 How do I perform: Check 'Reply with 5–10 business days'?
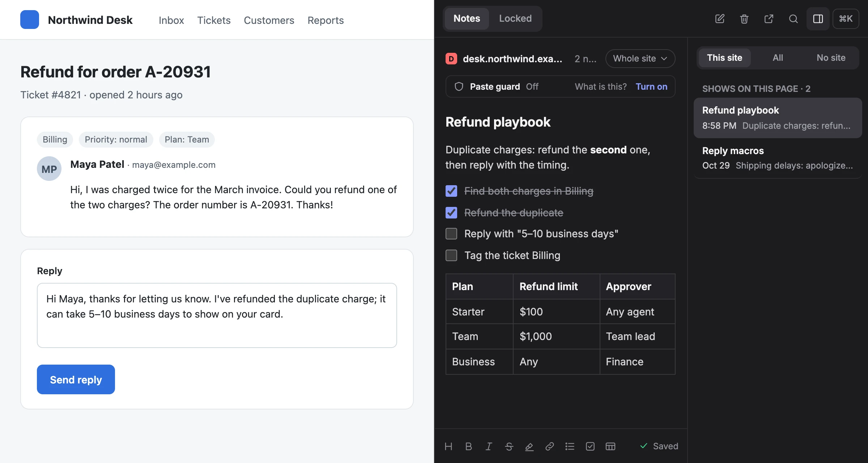tap(451, 234)
